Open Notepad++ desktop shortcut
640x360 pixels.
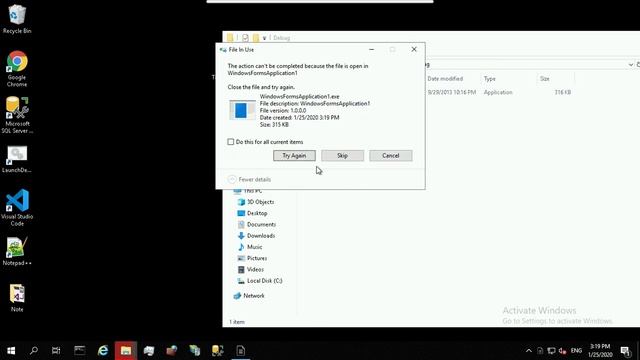(17, 251)
